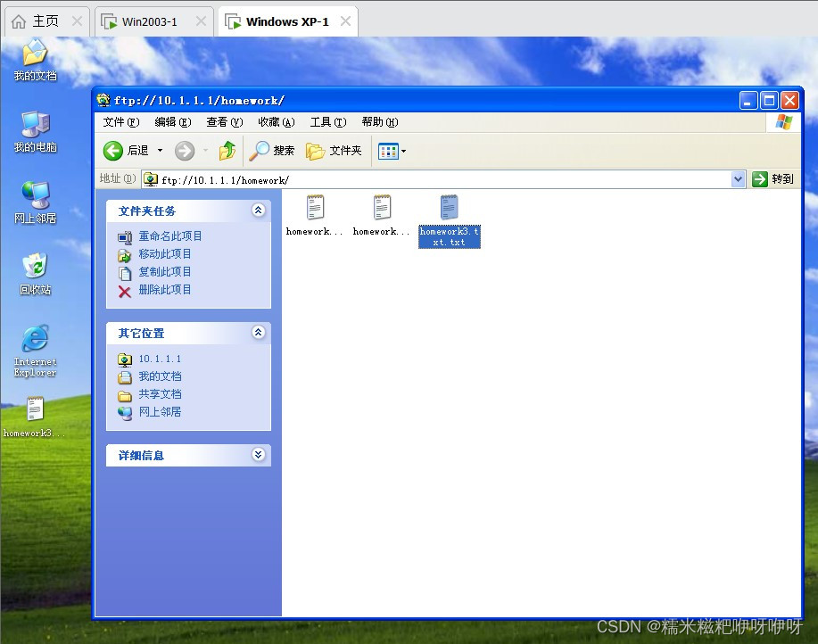Open 10.1.1.1 location link
818x644 pixels.
tap(160, 359)
